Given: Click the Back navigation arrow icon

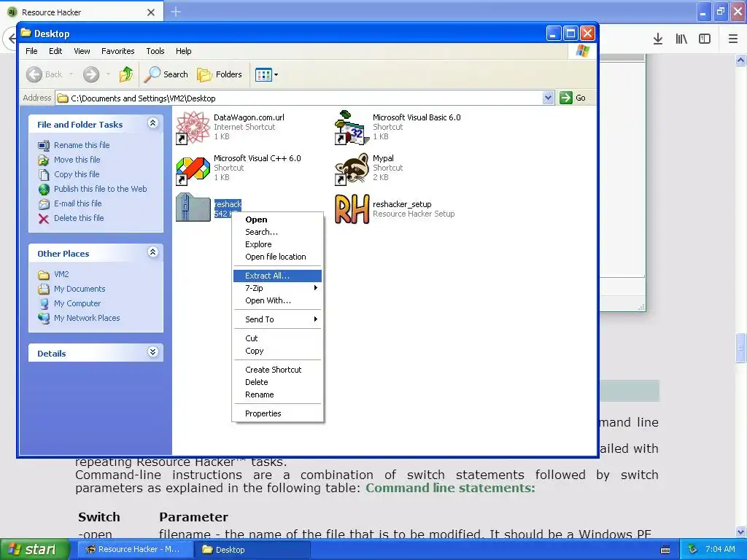Looking at the screenshot, I should [34, 74].
